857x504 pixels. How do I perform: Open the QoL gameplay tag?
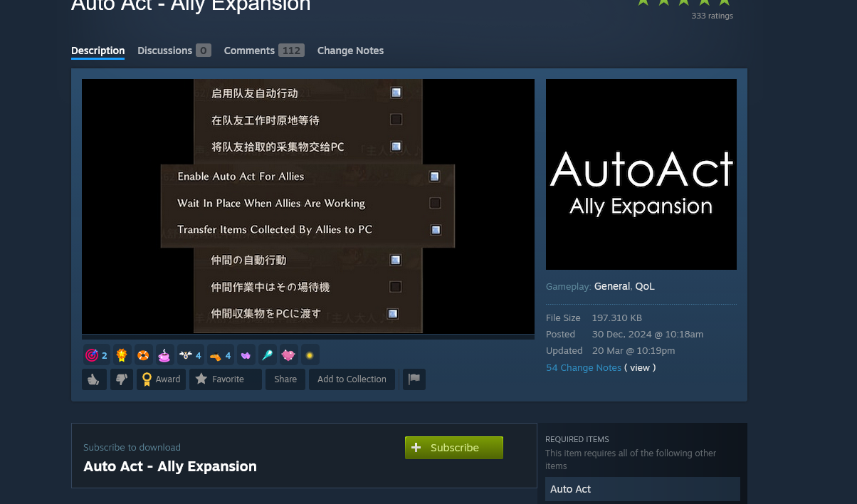click(x=645, y=286)
